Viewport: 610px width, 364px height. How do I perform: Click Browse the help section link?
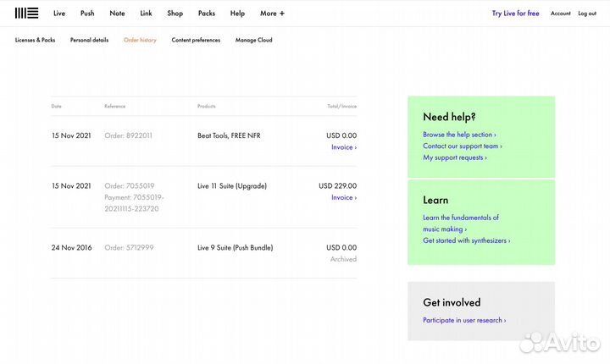459,135
